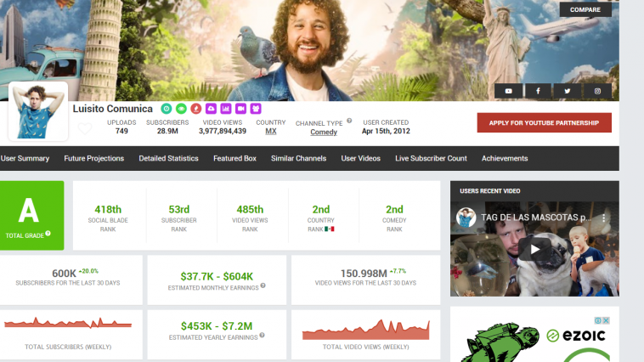Click the Channel Type help icon
Screen dimensions: 644x362
(x=349, y=121)
